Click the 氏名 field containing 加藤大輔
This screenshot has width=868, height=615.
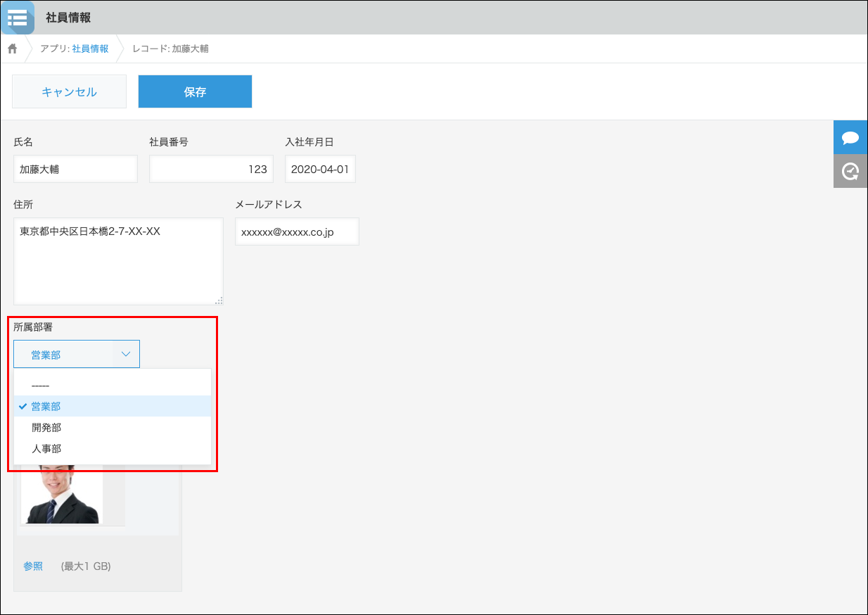(x=75, y=169)
